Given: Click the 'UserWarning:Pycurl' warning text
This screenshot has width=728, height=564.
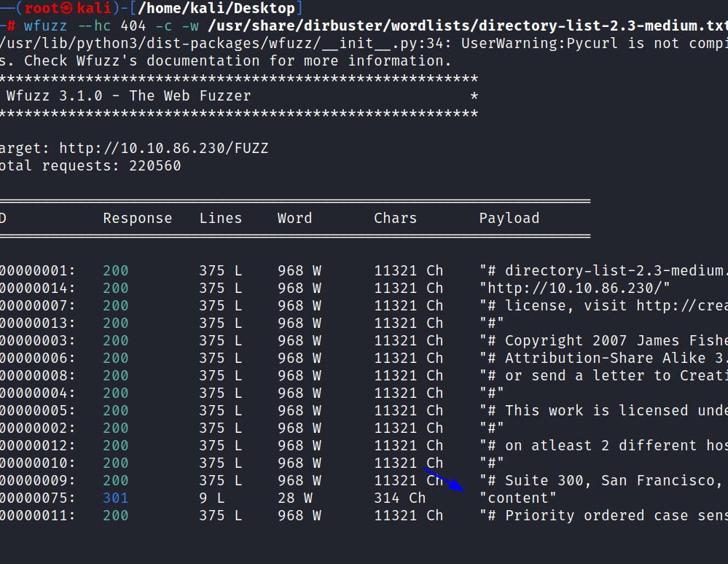Looking at the screenshot, I should 539,43.
